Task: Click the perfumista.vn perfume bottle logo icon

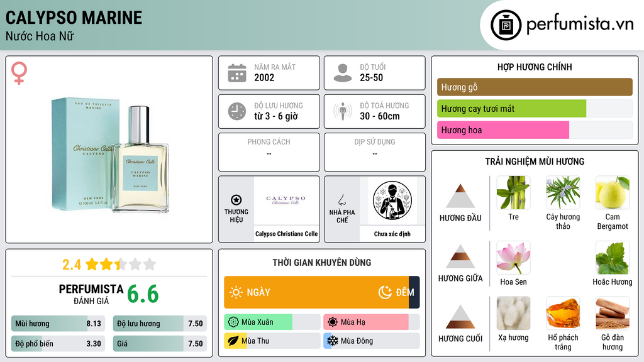Action: pyautogui.click(x=506, y=25)
